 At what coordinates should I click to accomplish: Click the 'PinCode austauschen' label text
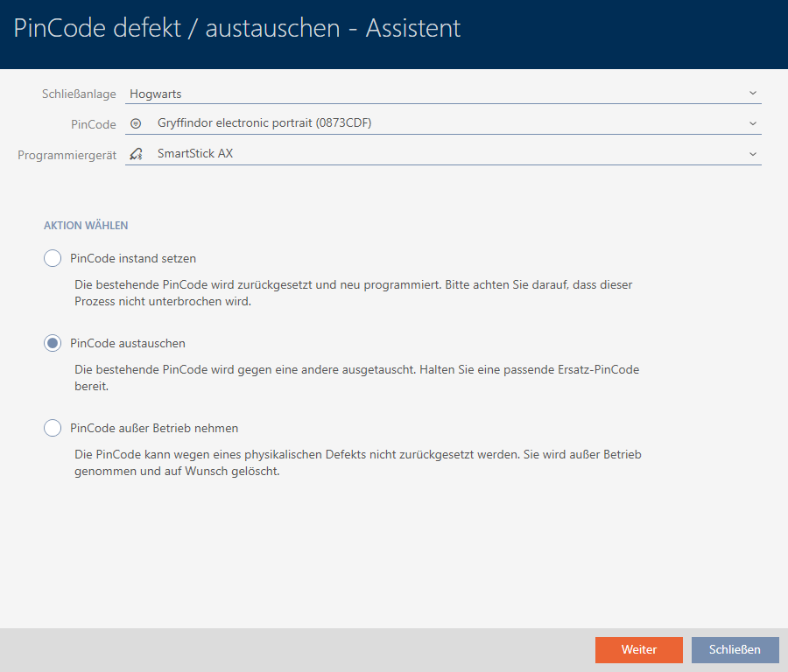tap(128, 344)
